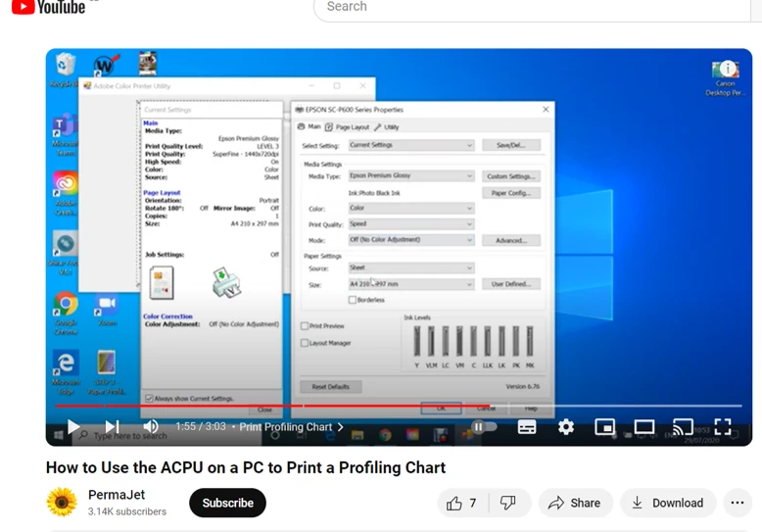Viewport: 762px width, 532px height.
Task: Enable the Print Preview checkbox
Action: pyautogui.click(x=305, y=326)
